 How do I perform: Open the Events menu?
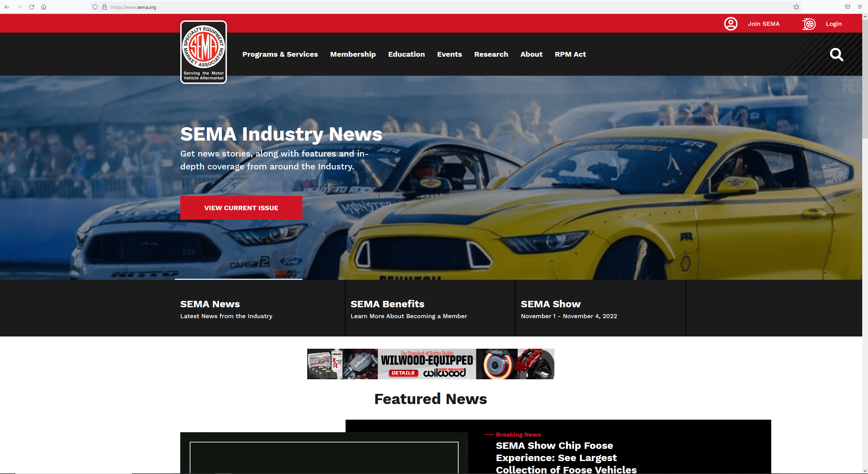[x=449, y=54]
